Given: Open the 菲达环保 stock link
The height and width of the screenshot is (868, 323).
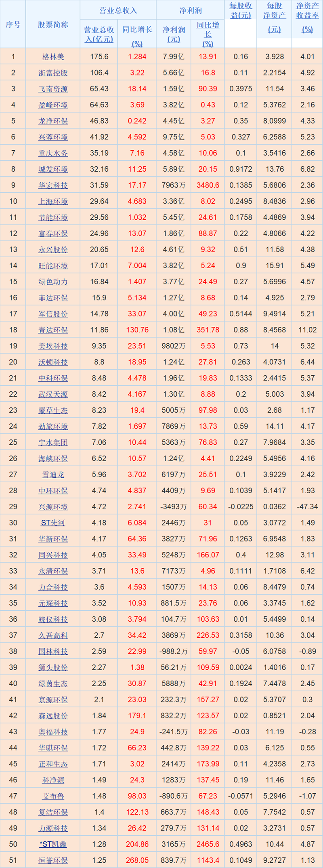Looking at the screenshot, I should [53, 298].
